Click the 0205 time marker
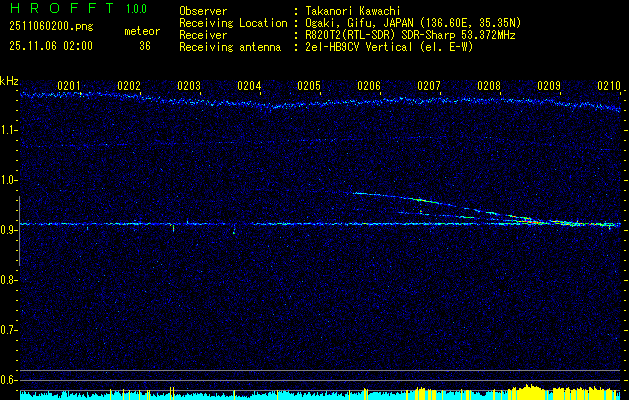This screenshot has height=400, width=629. 309,85
